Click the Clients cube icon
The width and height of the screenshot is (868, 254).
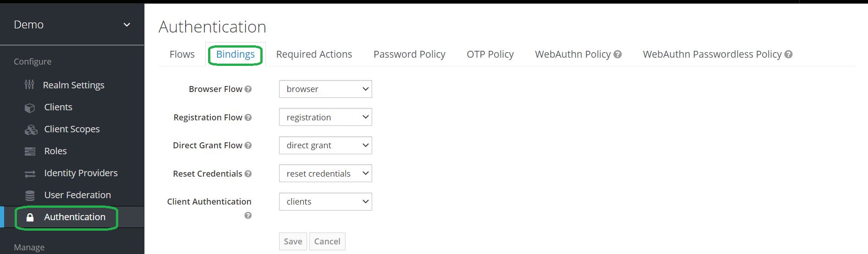pyautogui.click(x=30, y=108)
